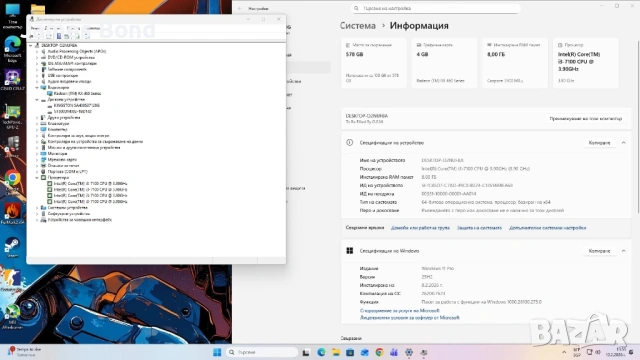Expand the Софтуерни устройства node
The image size is (640, 360).
click(x=37, y=213)
